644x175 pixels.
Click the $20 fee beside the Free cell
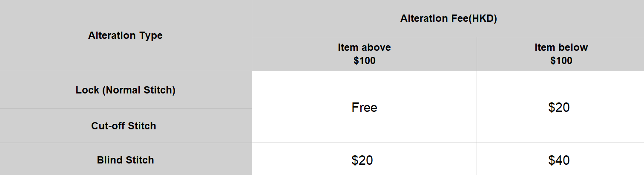point(559,108)
